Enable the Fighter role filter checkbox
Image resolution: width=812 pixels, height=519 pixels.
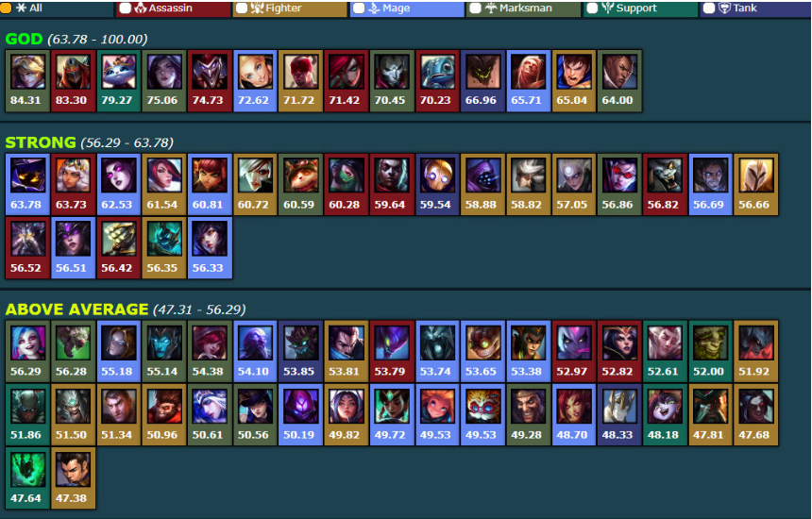(242, 8)
